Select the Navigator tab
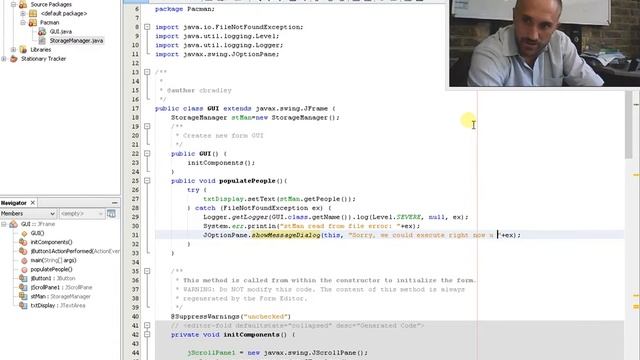This screenshot has height=360, width=640. coord(13,203)
